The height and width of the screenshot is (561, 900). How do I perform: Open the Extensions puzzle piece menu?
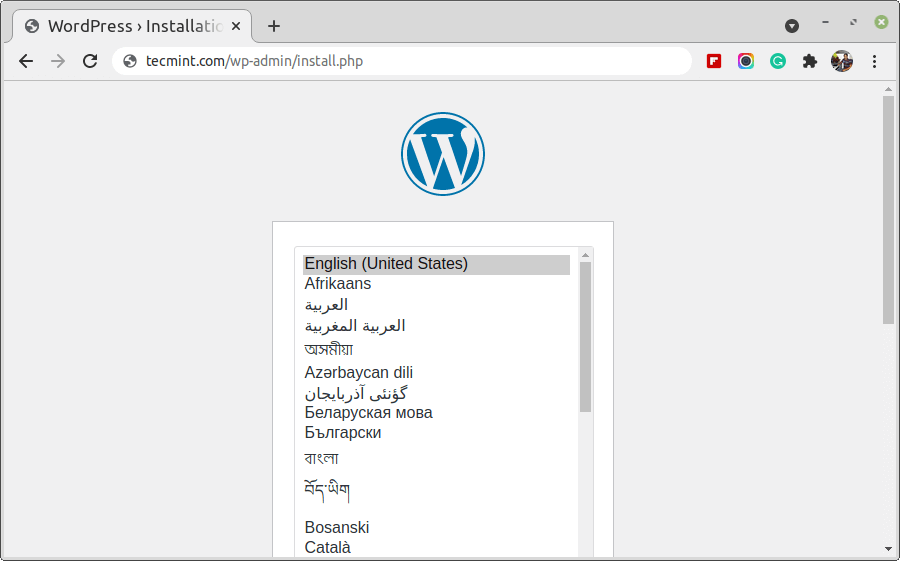(810, 61)
